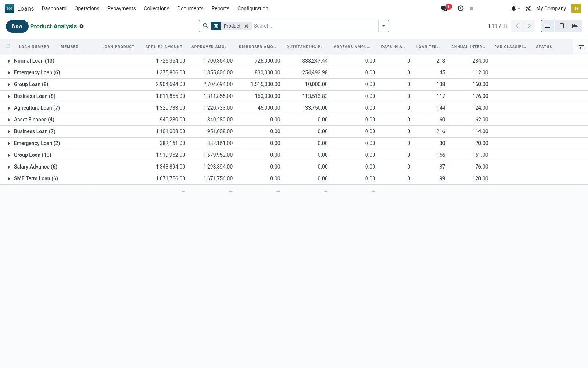Sort by Applied Amount column
This screenshot has width=588, height=368.
click(x=164, y=47)
